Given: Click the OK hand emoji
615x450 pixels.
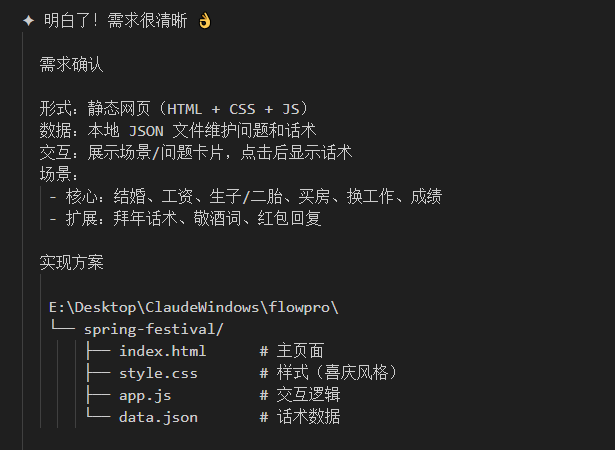Looking at the screenshot, I should tap(205, 20).
